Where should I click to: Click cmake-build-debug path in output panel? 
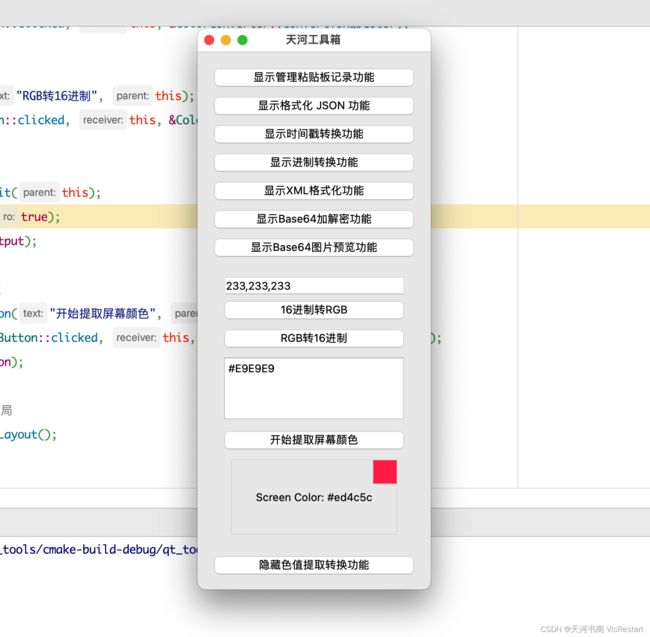coord(101,550)
